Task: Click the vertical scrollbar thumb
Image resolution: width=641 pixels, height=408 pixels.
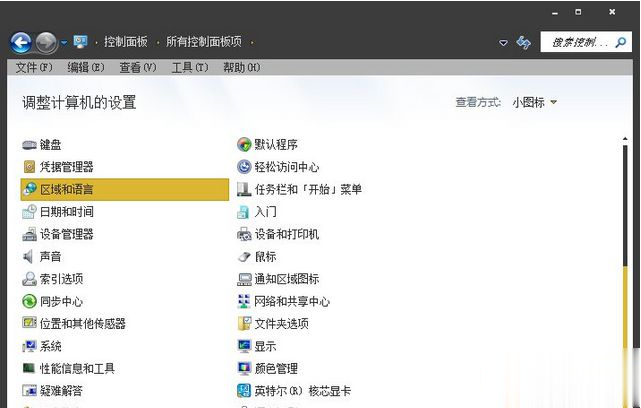Action: tap(625, 206)
